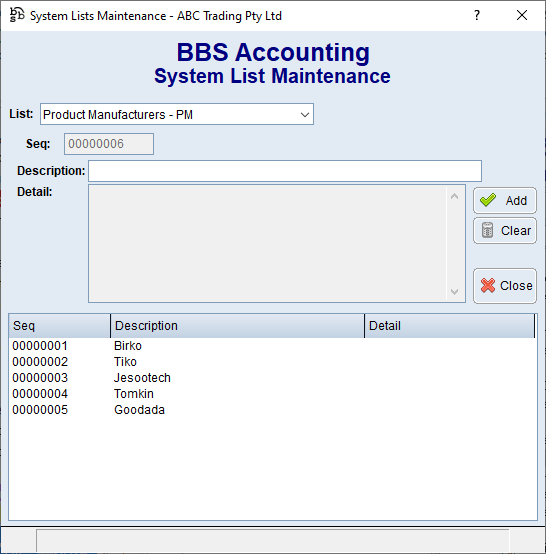Image resolution: width=546 pixels, height=554 pixels.
Task: Click the BBS app icon in title bar
Action: click(17, 15)
